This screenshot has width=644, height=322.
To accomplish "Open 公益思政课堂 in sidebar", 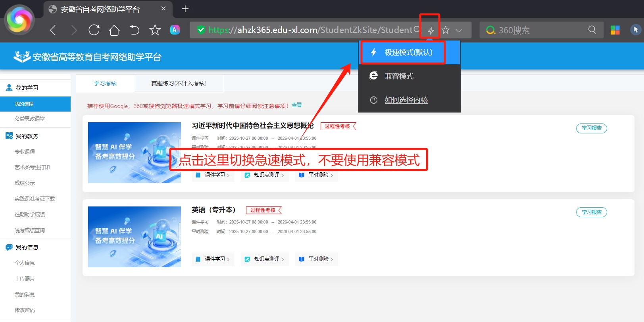I will 30,119.
